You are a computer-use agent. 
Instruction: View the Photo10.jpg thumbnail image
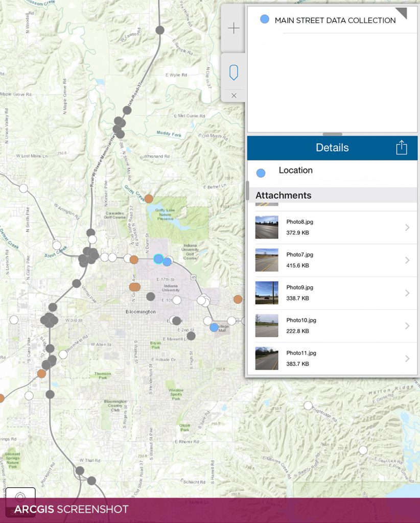pos(266,325)
